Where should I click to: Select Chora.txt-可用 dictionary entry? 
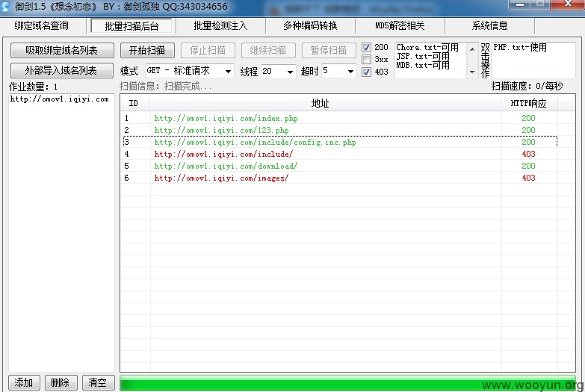tap(427, 47)
